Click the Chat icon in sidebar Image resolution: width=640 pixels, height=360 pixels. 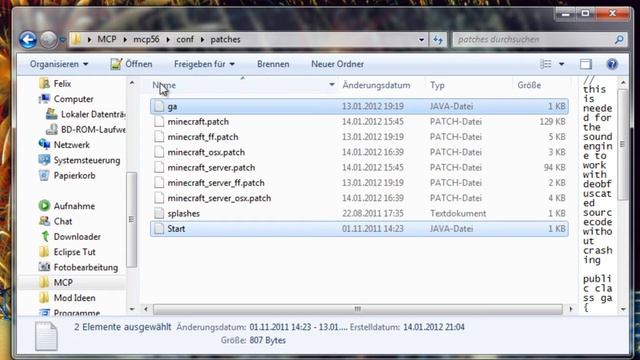click(44, 221)
